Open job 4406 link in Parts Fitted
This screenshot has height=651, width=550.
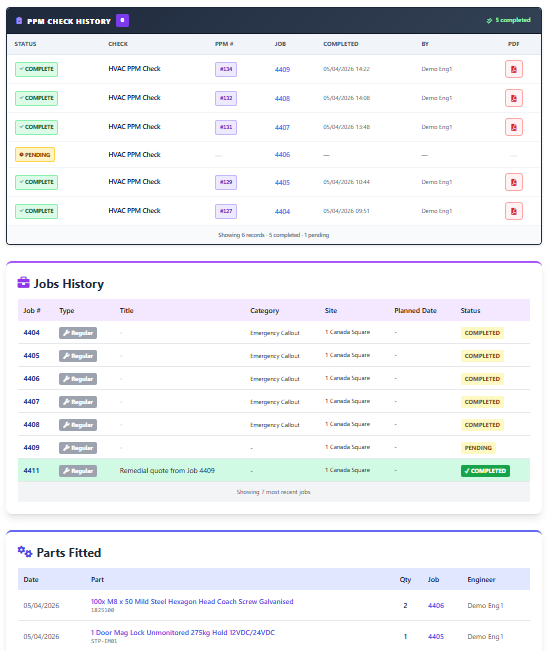pos(436,606)
